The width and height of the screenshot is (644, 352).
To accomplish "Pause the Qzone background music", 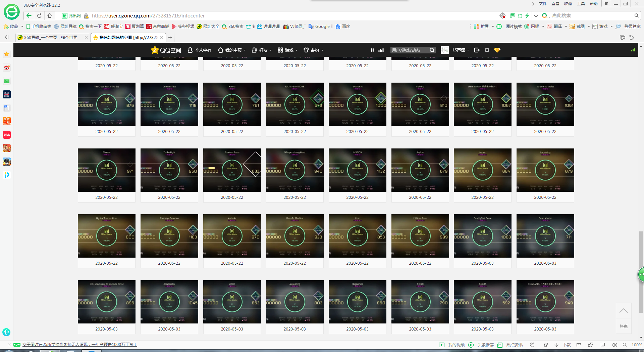I will 372,50.
